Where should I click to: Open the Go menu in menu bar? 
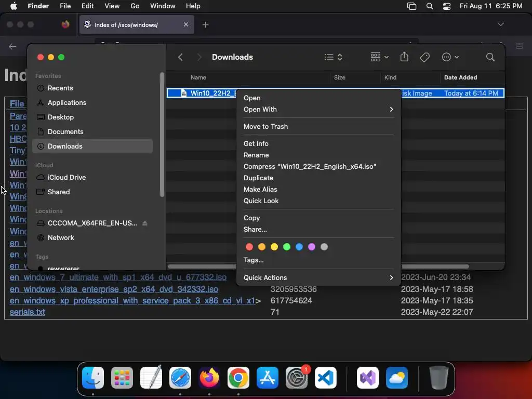pos(135,6)
